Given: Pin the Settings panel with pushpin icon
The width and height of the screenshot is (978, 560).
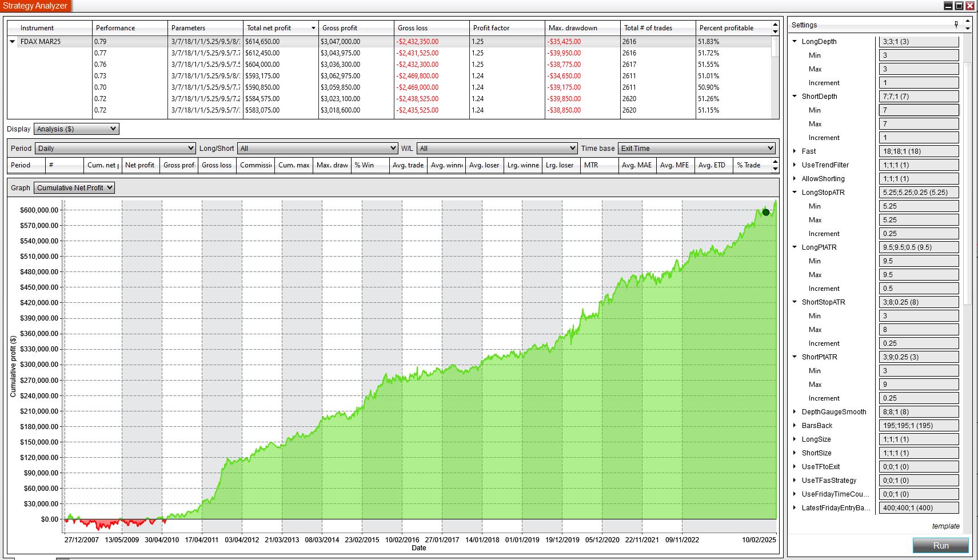Looking at the screenshot, I should click(x=956, y=24).
